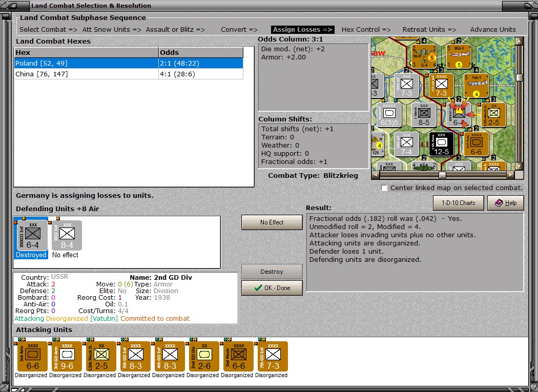Select the attacking 5th GD Inf 8-3 unit
Image resolution: width=538 pixels, height=392 pixels.
[x=136, y=356]
